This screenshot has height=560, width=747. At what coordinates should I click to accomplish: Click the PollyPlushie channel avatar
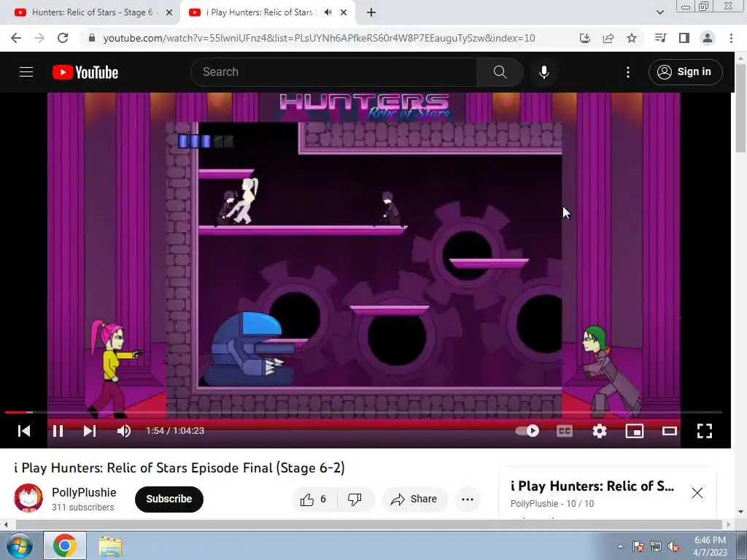tap(28, 498)
